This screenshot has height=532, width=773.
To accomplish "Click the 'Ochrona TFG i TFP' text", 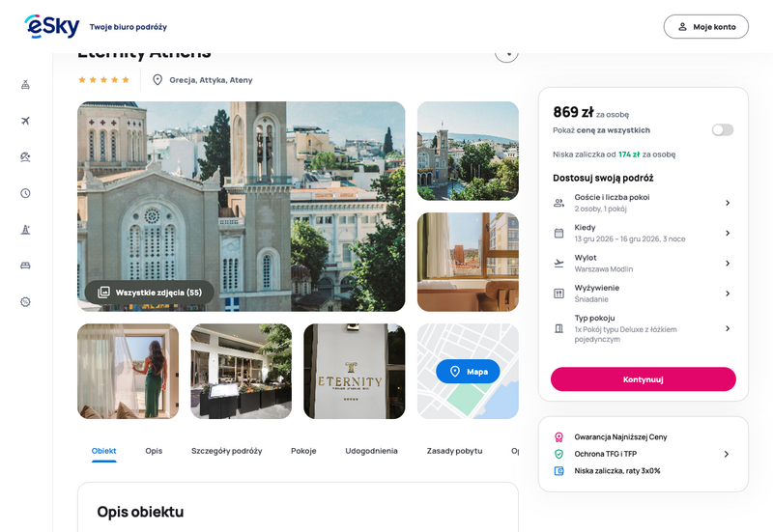I will pos(606,454).
